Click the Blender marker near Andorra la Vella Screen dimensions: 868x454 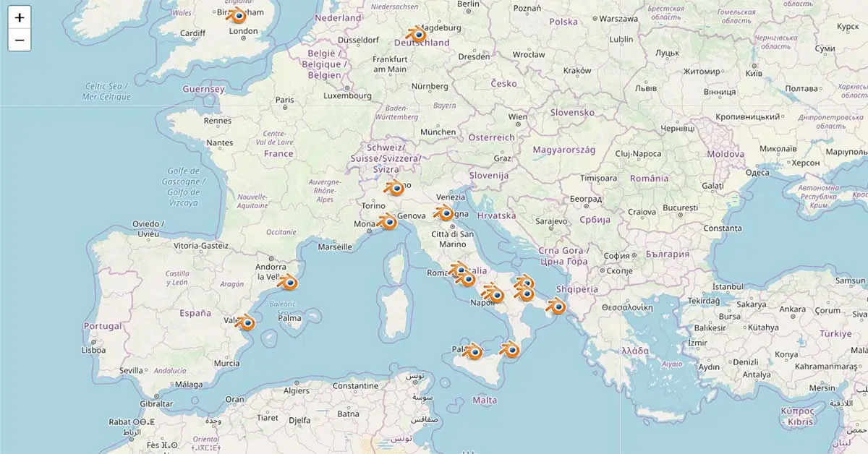point(289,283)
